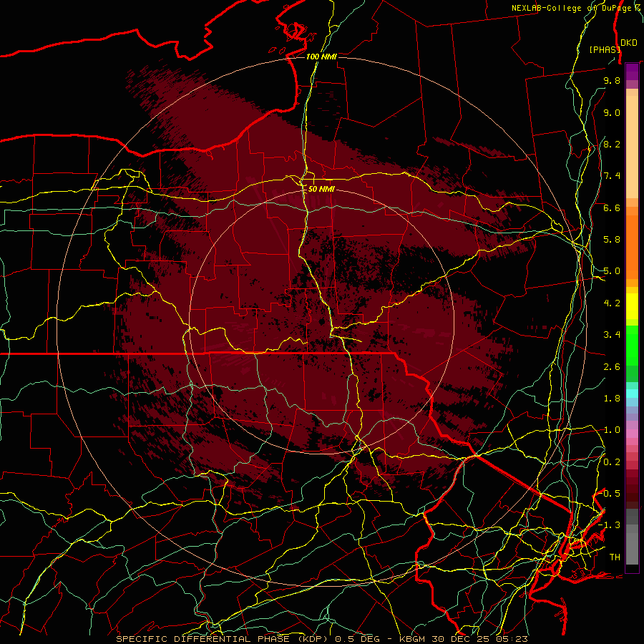Click the 5.0 legend value
Image resolution: width=644 pixels, height=644 pixels.
click(612, 271)
